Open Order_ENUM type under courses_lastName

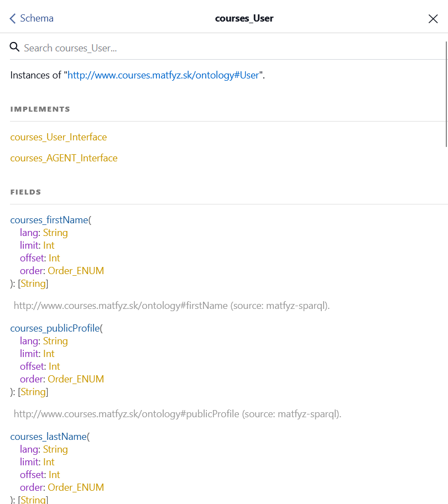76,487
